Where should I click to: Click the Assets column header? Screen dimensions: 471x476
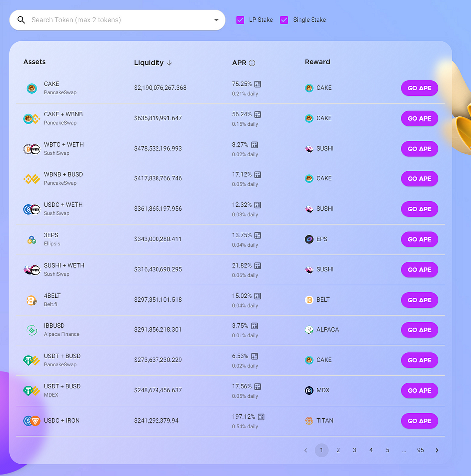pyautogui.click(x=34, y=62)
